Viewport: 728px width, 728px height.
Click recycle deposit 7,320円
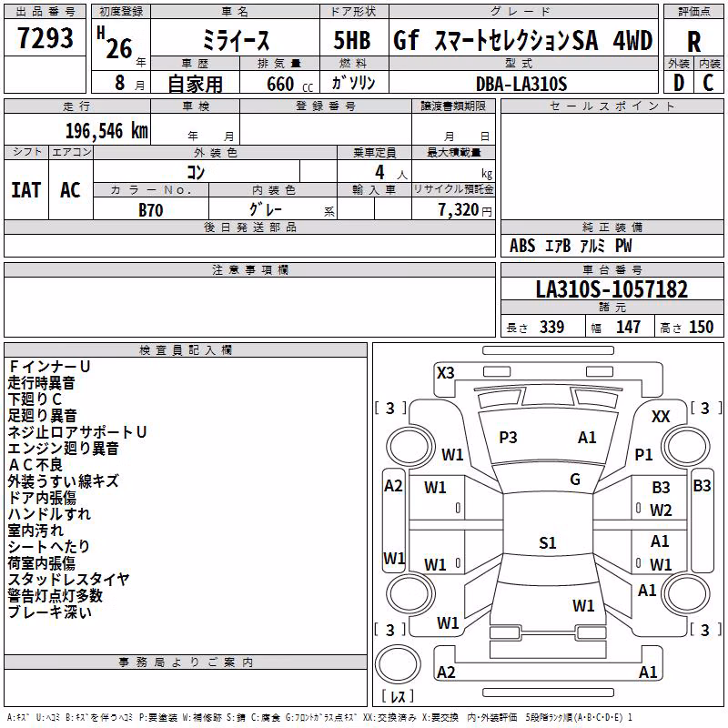(465, 210)
